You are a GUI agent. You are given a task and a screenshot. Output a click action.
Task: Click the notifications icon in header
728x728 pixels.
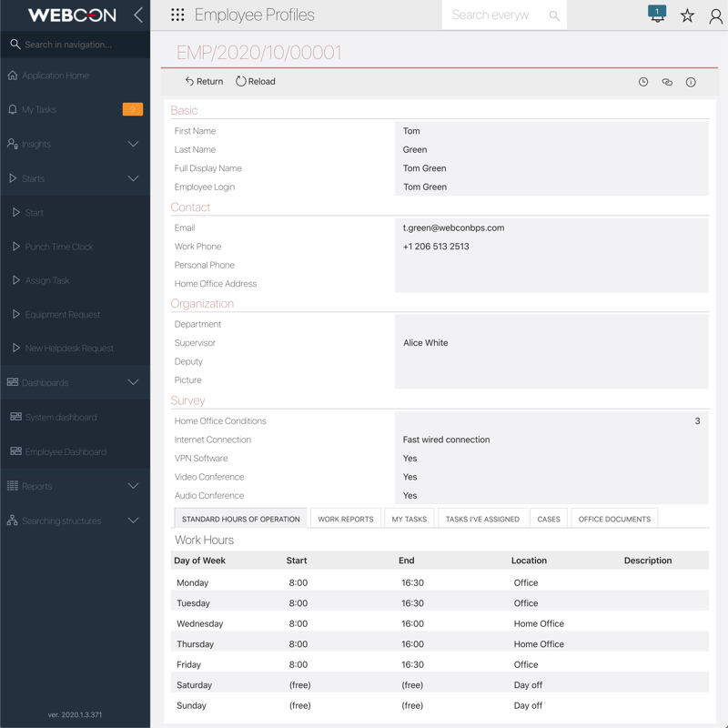tap(657, 15)
